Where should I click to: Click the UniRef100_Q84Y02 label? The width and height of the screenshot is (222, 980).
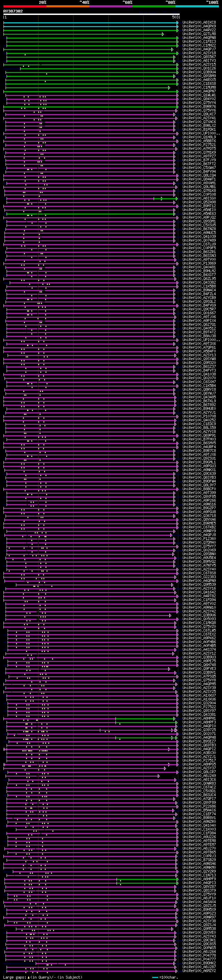[199, 99]
